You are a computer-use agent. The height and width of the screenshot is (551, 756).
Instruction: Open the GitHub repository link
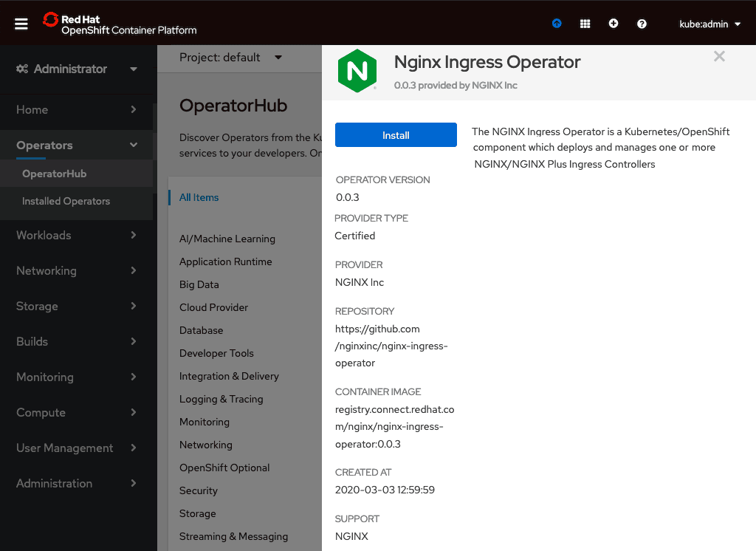pos(391,346)
